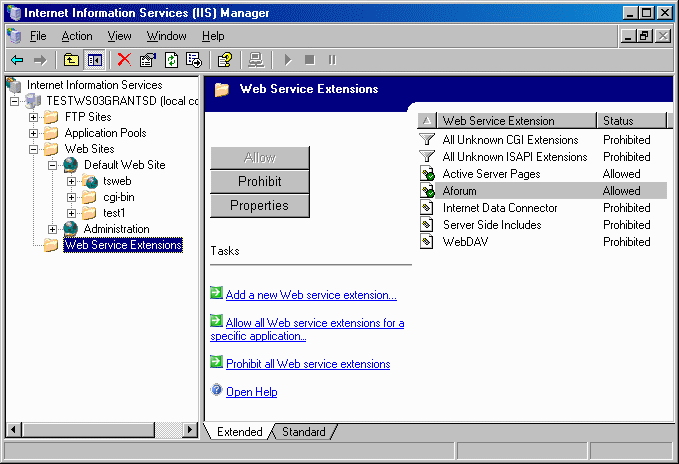
Task: Click the WebDAV extension page icon
Action: (427, 242)
